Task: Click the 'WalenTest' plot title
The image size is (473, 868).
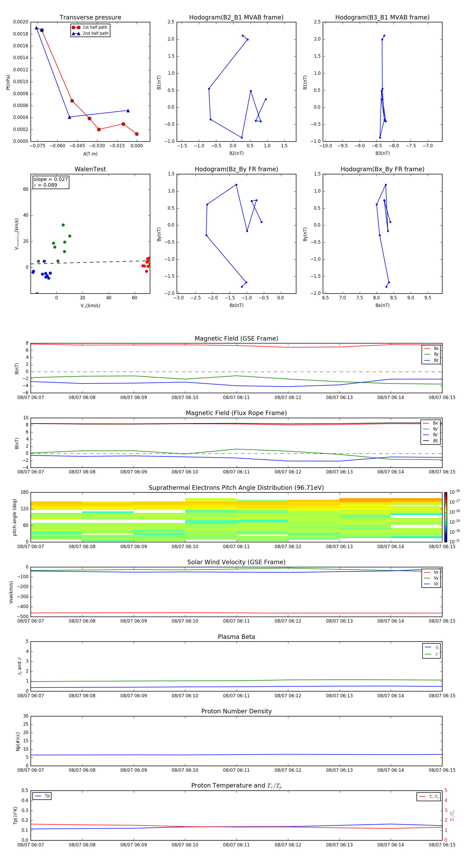Action: (90, 169)
